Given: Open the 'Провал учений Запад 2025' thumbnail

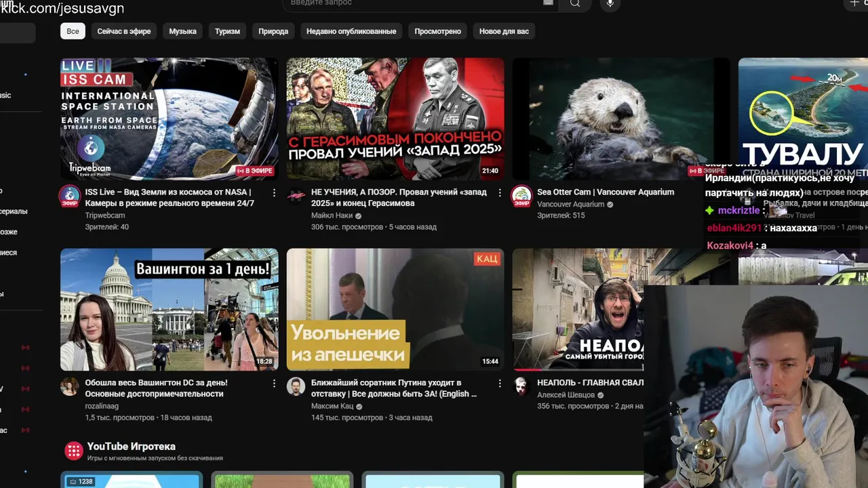Looking at the screenshot, I should [x=395, y=119].
